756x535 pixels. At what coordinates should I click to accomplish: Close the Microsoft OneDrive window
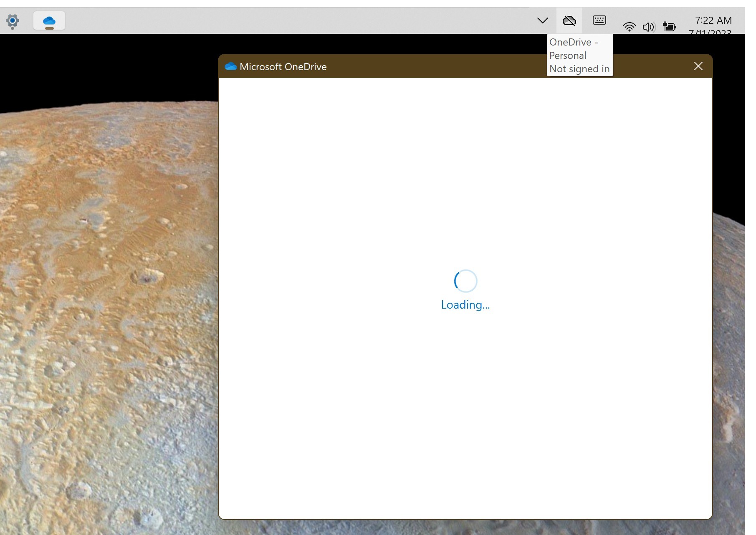pos(698,66)
